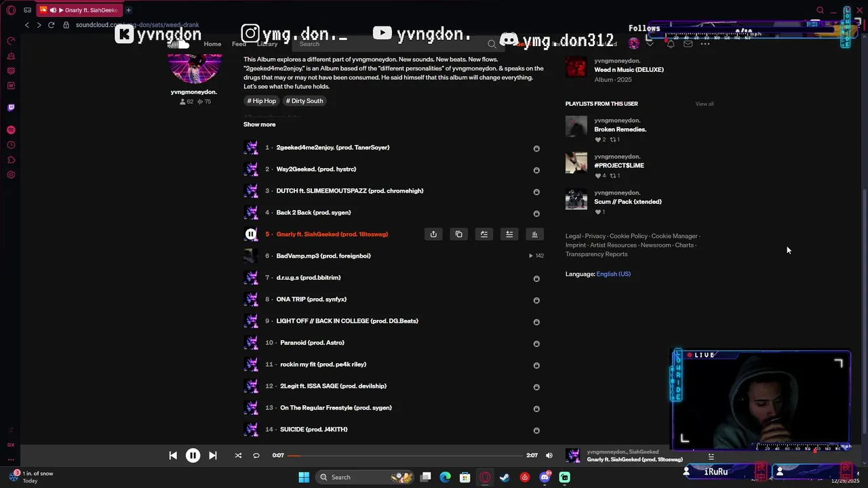Open Twitch in Opera sidebar
Screen dimensions: 868x488
tap(11, 107)
